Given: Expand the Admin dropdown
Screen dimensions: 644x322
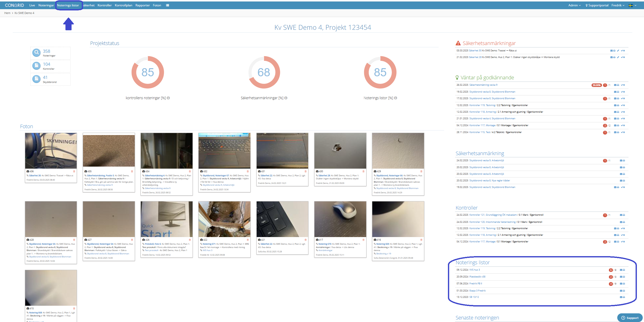Looking at the screenshot, I should tap(574, 5).
